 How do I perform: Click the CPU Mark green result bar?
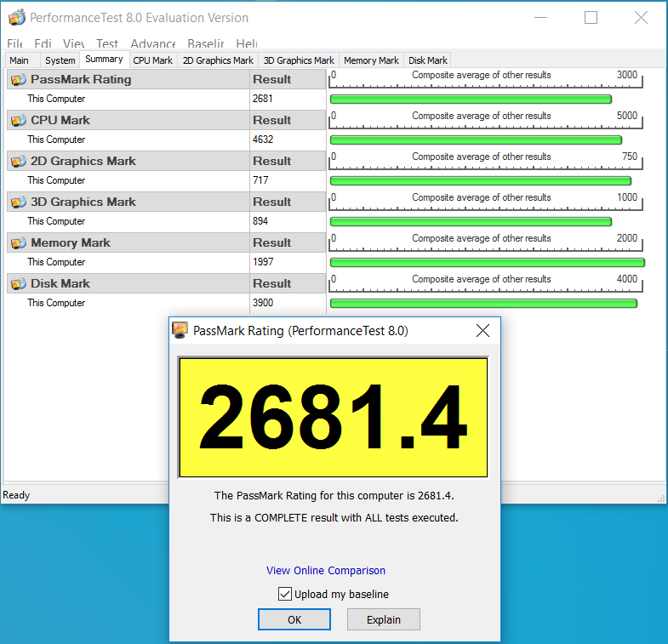[x=476, y=140]
